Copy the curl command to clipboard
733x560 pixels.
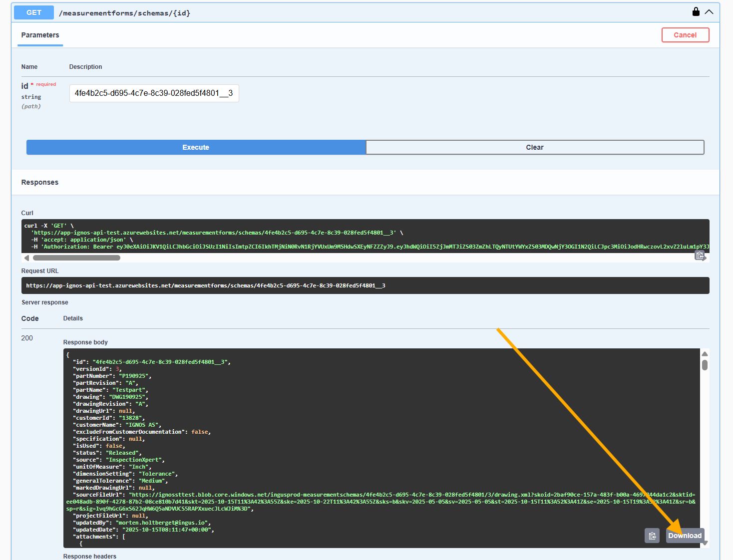701,255
